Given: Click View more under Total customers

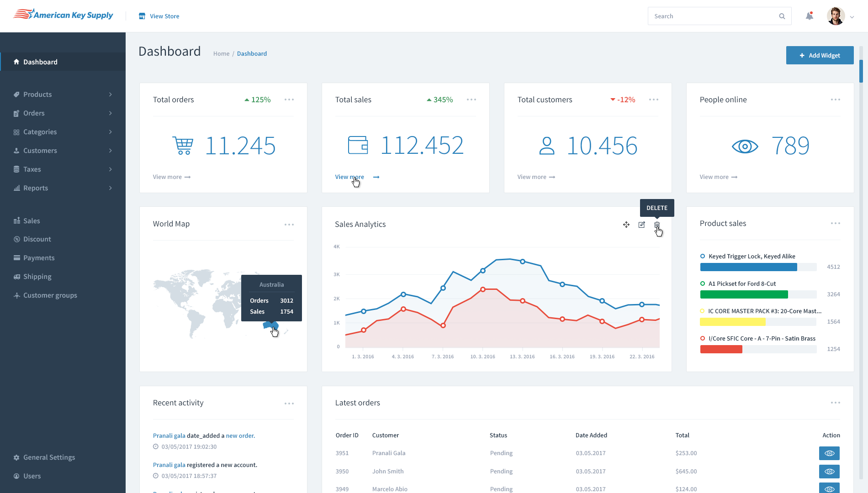Looking at the screenshot, I should coord(536,177).
